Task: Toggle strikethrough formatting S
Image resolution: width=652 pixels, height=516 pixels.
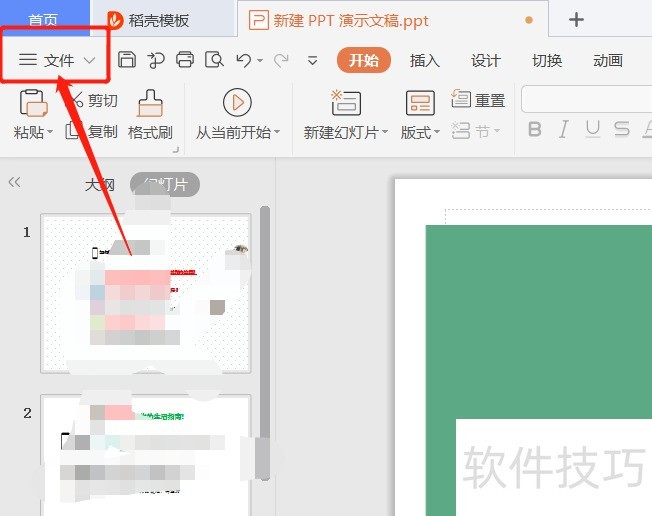Action: point(622,129)
